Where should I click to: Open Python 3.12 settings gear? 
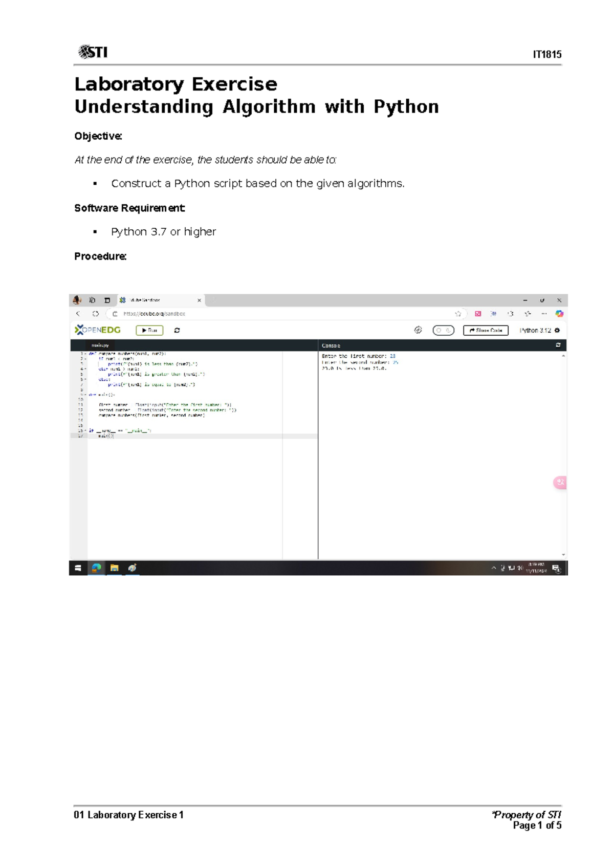(x=557, y=331)
